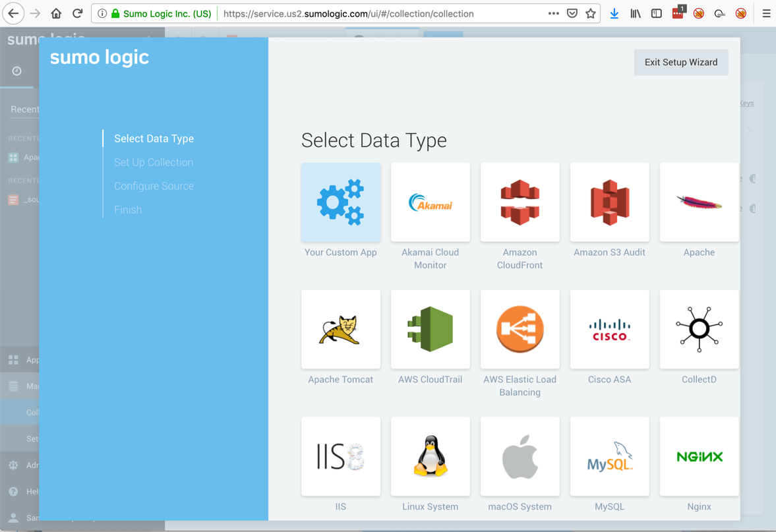Pick the Amazon CloudFront tile

(520, 202)
